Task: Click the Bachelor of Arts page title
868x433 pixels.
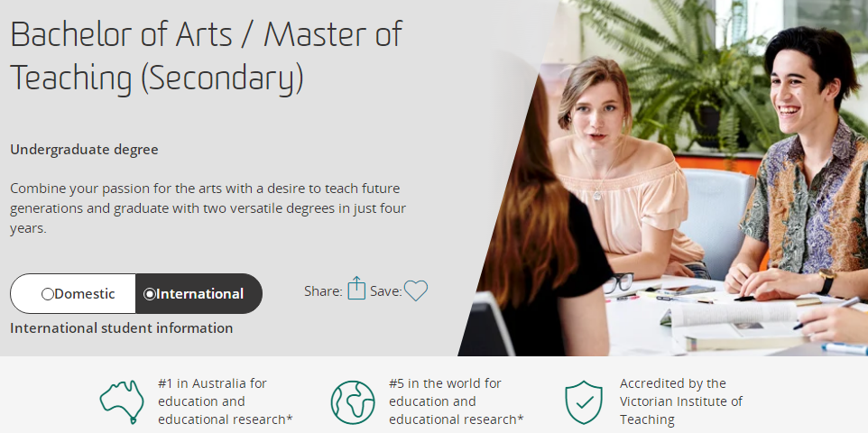Action: click(x=206, y=58)
